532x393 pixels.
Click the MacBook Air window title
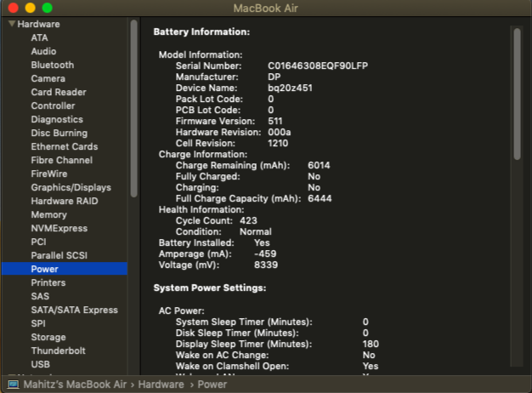click(266, 9)
